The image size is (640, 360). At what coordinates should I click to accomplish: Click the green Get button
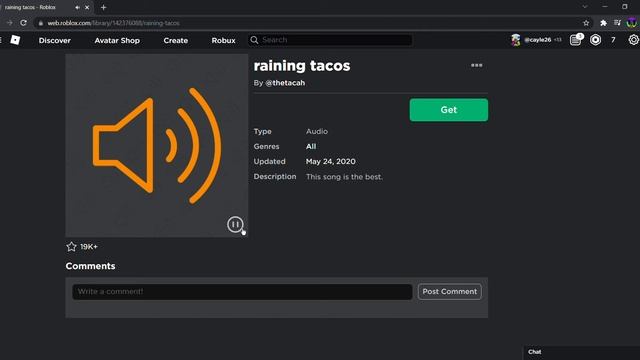point(449,110)
